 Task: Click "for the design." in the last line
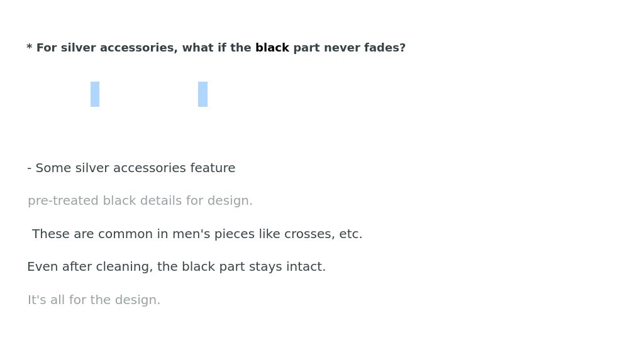pyautogui.click(x=123, y=300)
